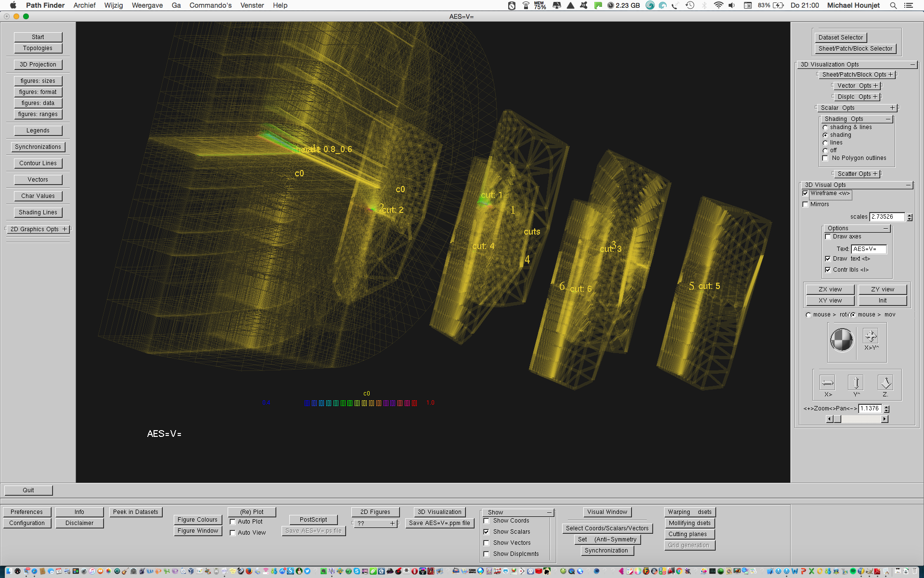
Task: Toggle the Show Scalars checkbox
Action: pyautogui.click(x=487, y=532)
